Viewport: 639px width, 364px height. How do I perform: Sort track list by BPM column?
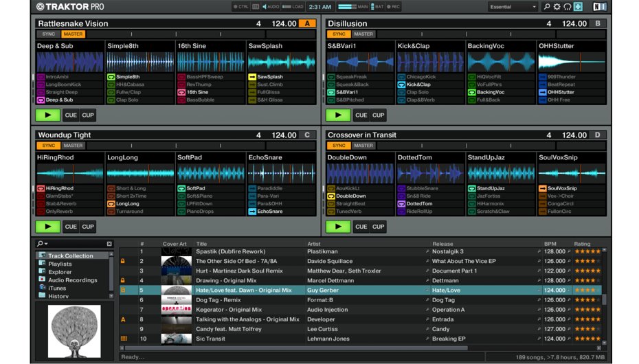(550, 244)
